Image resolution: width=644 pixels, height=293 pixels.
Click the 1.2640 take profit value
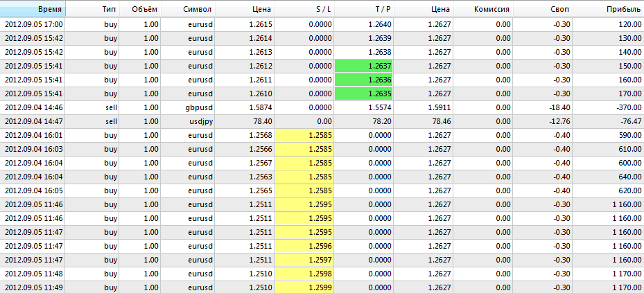[380, 24]
